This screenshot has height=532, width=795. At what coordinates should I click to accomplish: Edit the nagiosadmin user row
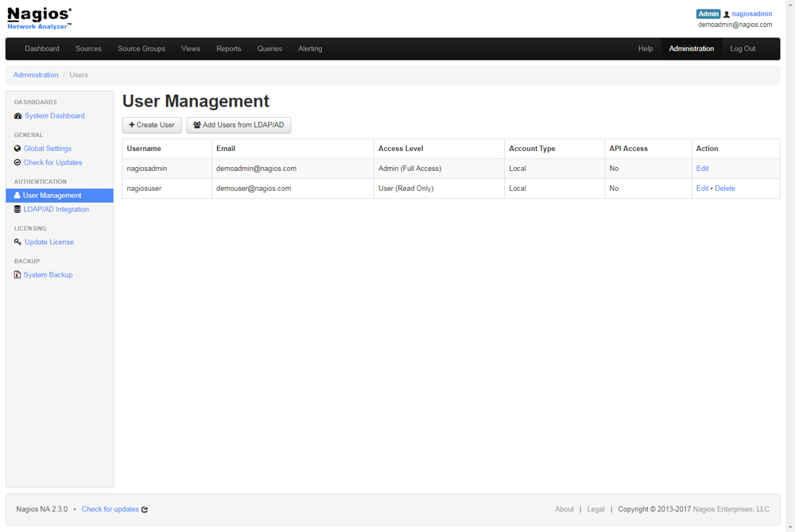(x=702, y=169)
